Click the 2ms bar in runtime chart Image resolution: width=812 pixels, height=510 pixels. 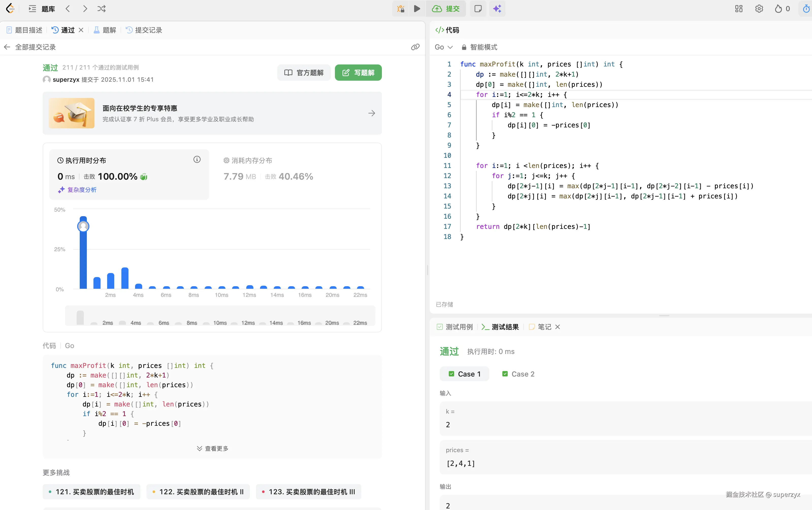coord(111,280)
